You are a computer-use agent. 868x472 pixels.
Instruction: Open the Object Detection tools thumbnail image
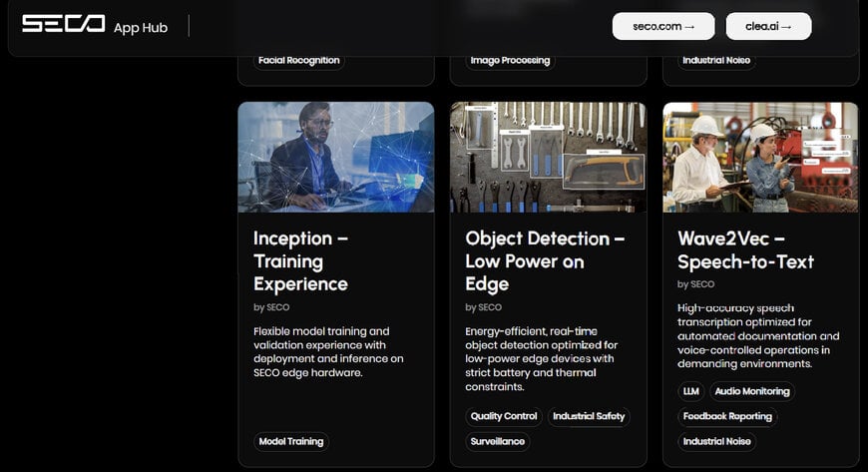click(548, 158)
